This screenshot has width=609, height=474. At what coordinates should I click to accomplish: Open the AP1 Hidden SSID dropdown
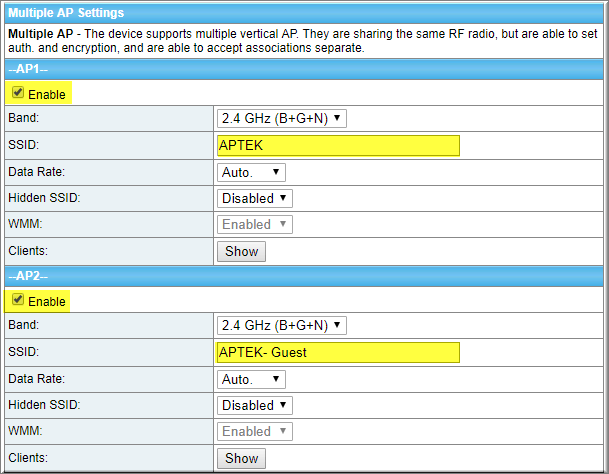pyautogui.click(x=255, y=198)
